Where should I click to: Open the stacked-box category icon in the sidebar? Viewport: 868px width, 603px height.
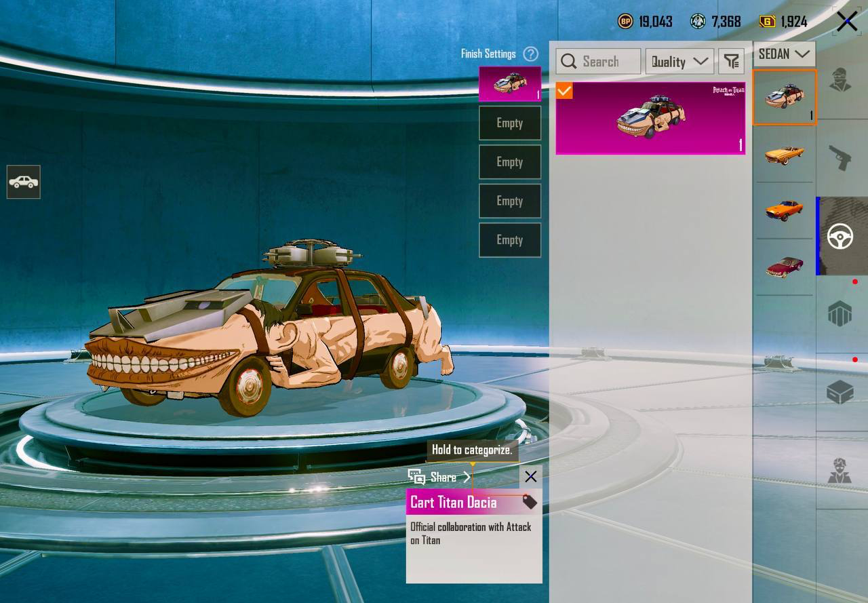point(840,314)
